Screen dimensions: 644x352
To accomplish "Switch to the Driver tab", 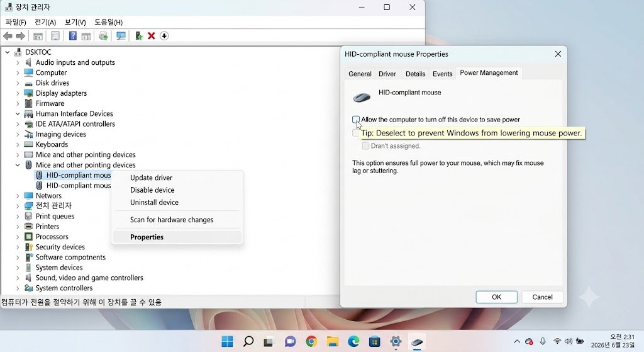I will coord(387,74).
